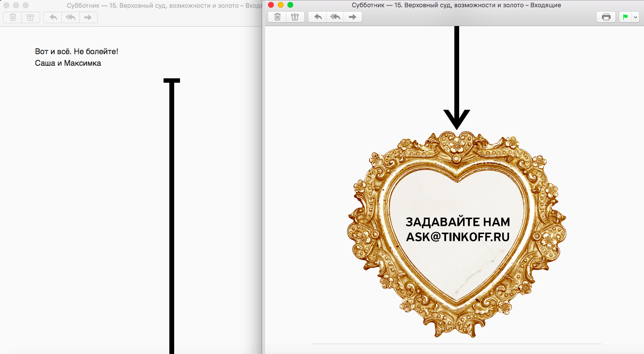
Task: Delete message in background Mail window
Action: pos(13,17)
